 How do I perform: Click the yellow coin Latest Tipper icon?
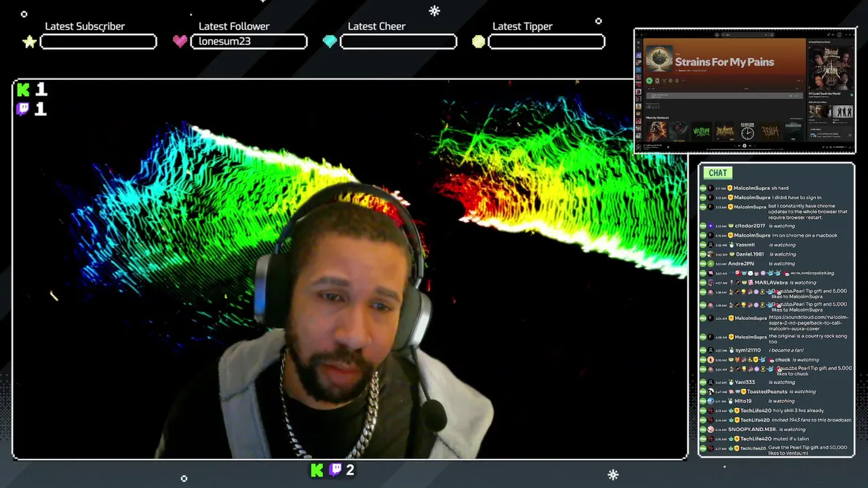[479, 41]
